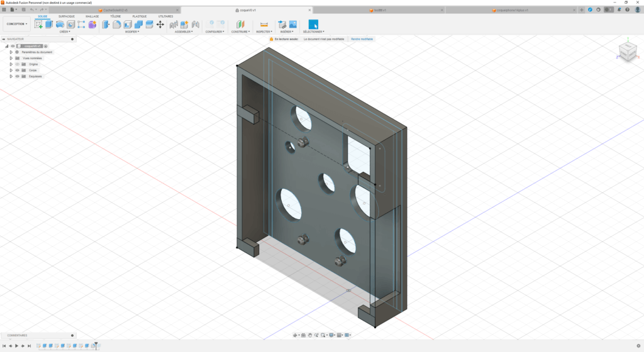The height and width of the screenshot is (352, 644).
Task: Select the Combine tool
Action: click(138, 25)
